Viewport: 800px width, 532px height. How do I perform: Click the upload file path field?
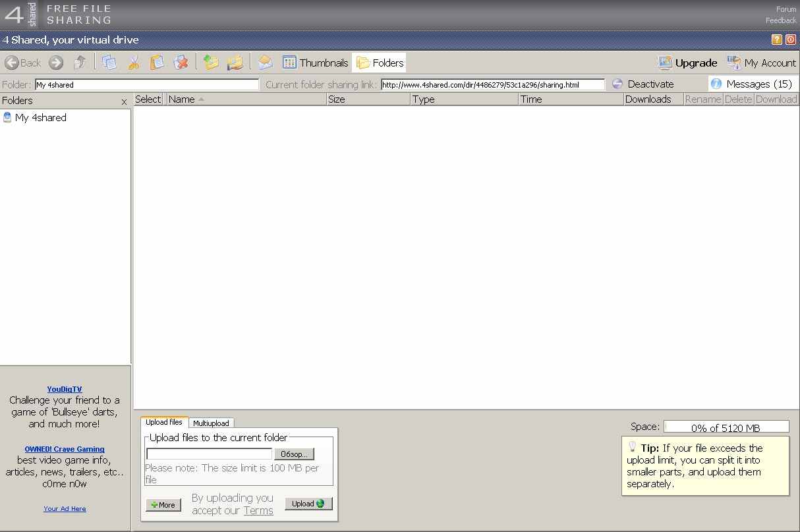tap(209, 454)
